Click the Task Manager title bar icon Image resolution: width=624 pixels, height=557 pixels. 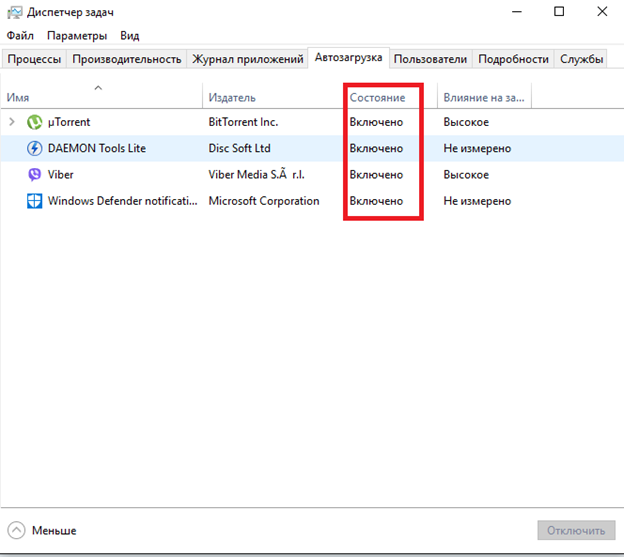pos(15,12)
